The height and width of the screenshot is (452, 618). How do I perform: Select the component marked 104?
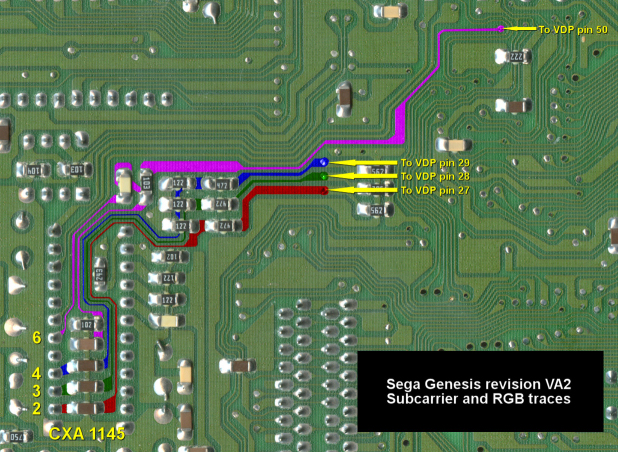click(33, 171)
